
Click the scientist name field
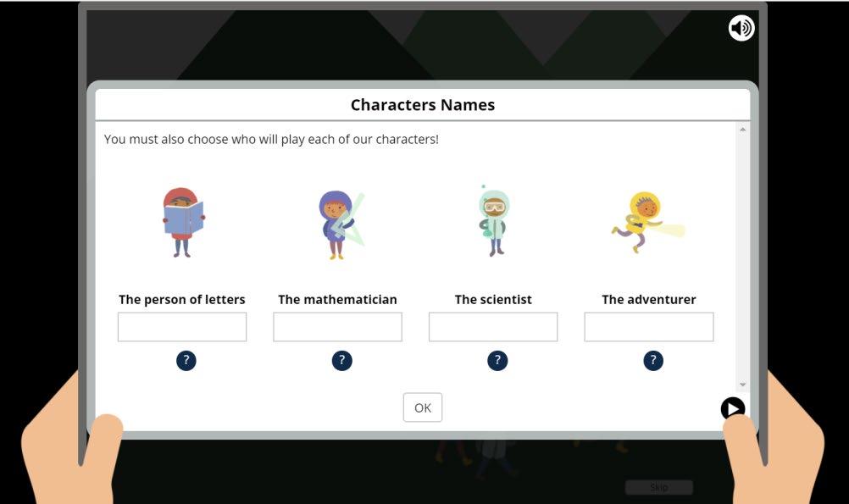click(493, 327)
